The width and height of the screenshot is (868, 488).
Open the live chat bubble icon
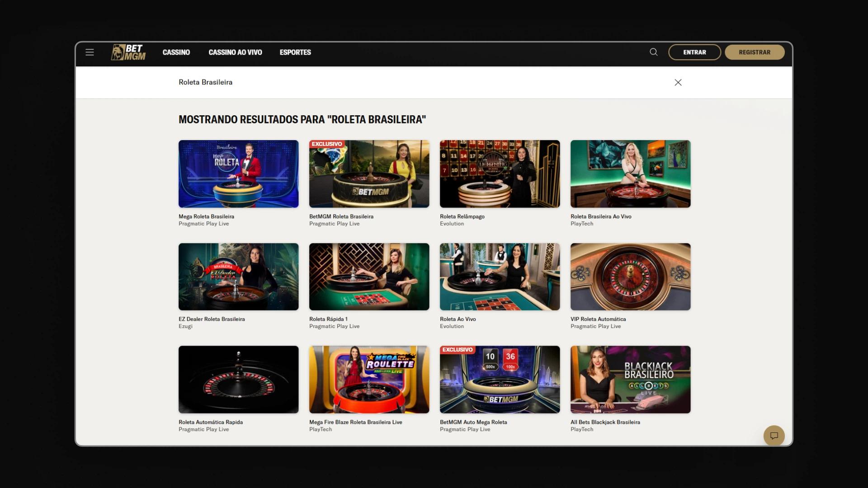[x=774, y=436]
